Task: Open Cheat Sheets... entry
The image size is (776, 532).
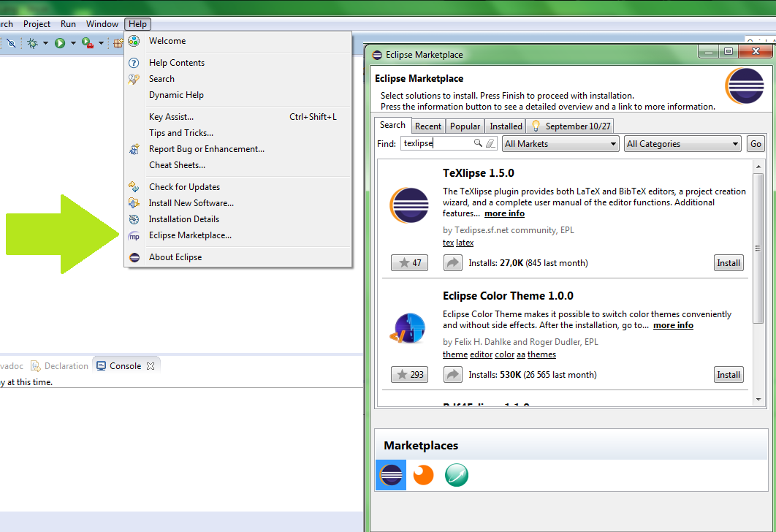Action: tap(238, 165)
